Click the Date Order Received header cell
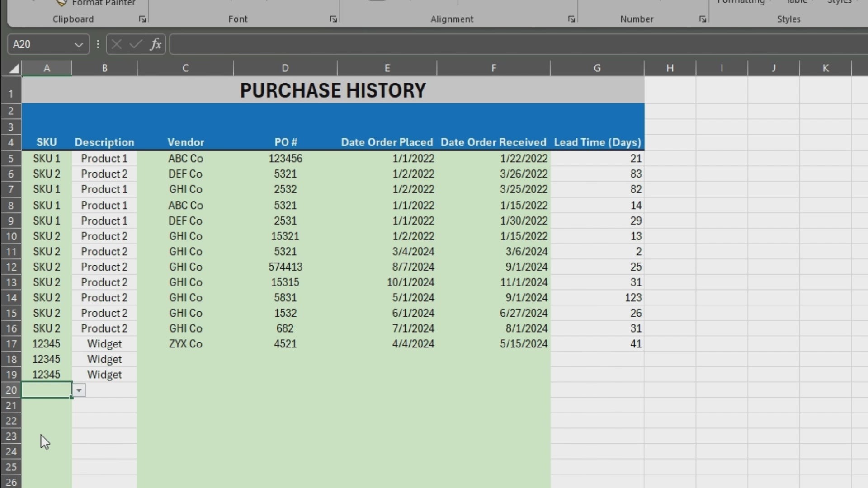 click(494, 142)
